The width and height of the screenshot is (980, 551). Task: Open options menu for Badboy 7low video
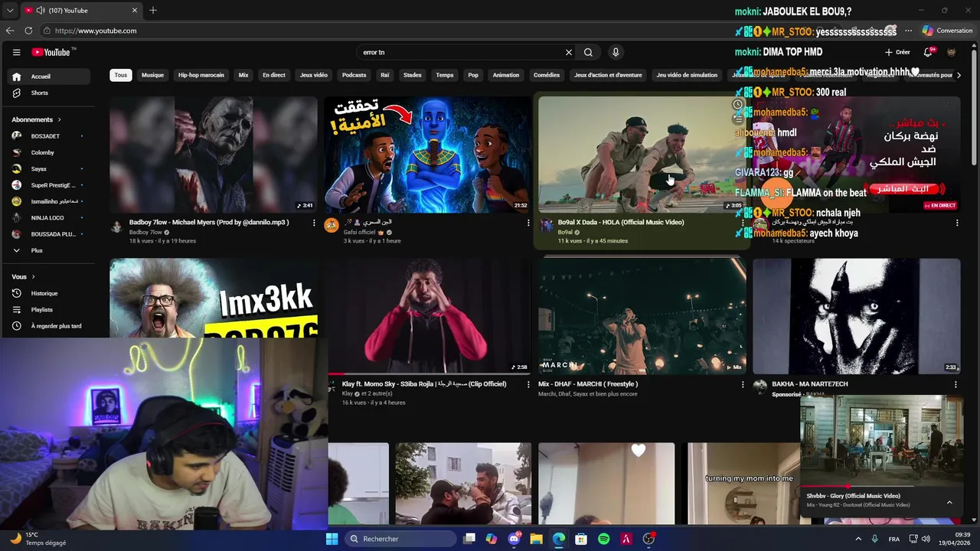click(x=314, y=223)
